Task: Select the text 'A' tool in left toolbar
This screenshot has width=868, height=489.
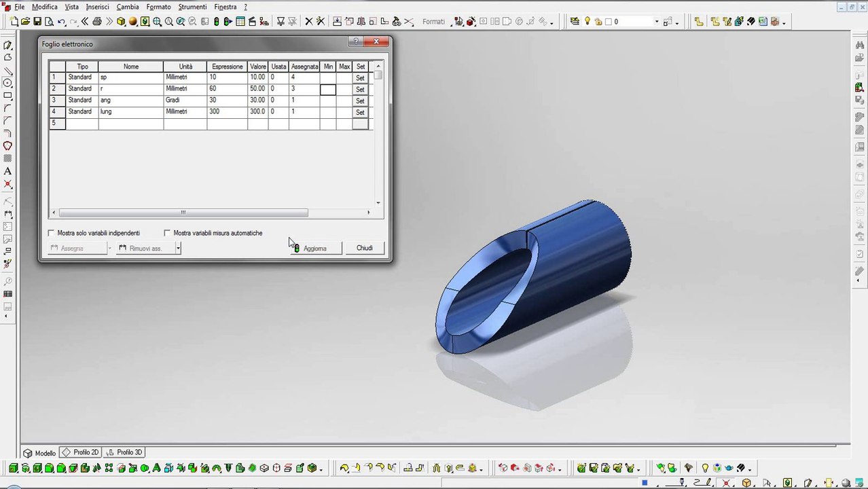Action: coord(8,171)
